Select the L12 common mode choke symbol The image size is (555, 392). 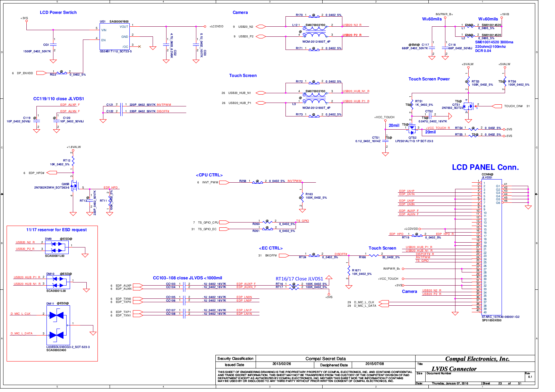click(315, 30)
